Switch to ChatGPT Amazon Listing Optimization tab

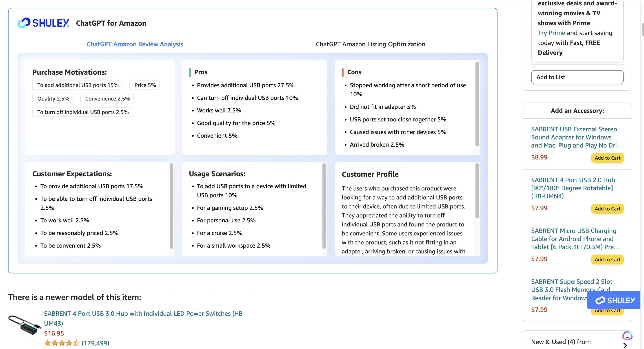pyautogui.click(x=370, y=44)
